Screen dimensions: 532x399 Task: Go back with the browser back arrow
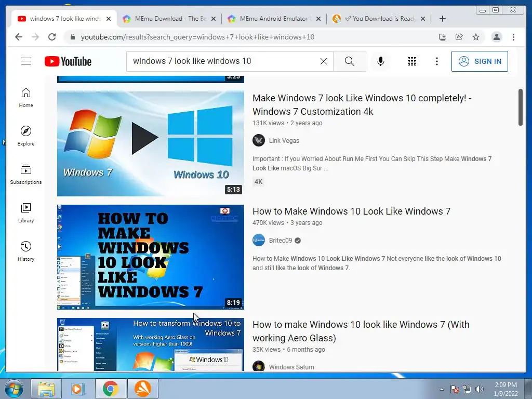click(19, 37)
